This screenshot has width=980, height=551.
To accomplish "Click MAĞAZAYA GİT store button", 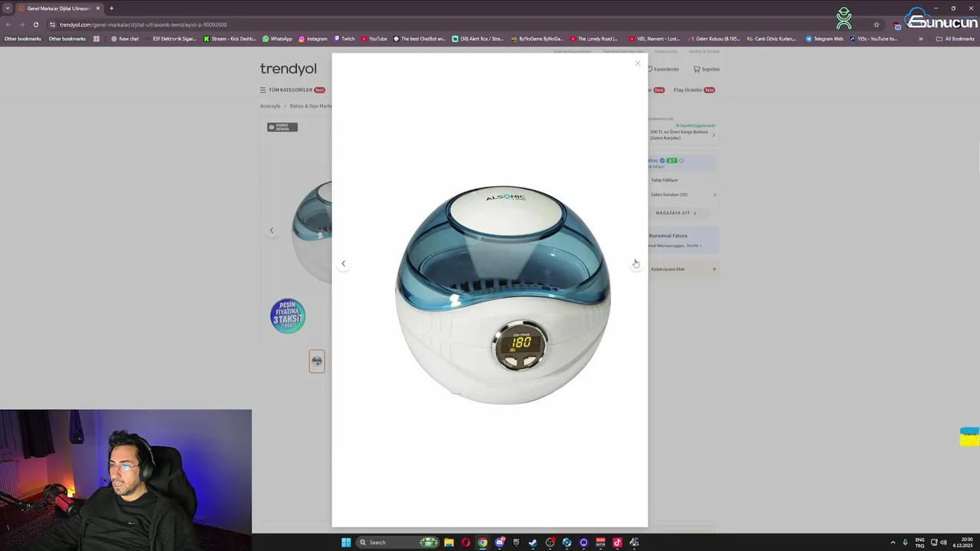I will coord(676,213).
